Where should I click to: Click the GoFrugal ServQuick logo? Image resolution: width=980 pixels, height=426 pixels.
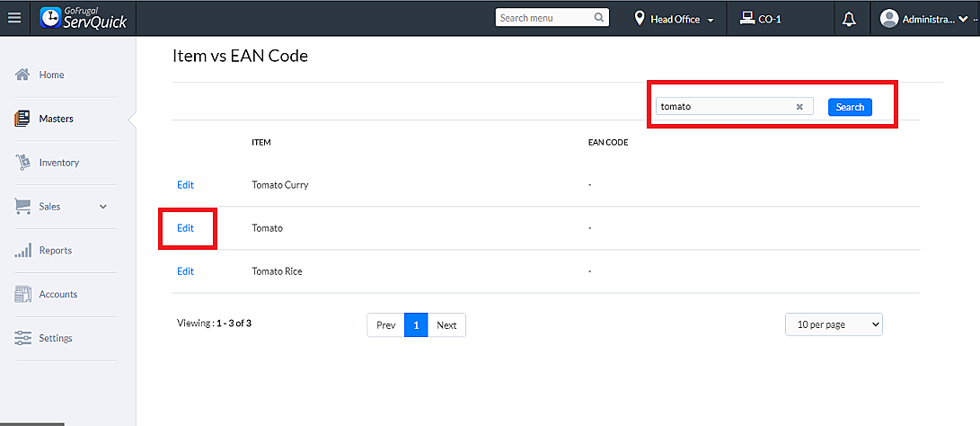pos(84,18)
